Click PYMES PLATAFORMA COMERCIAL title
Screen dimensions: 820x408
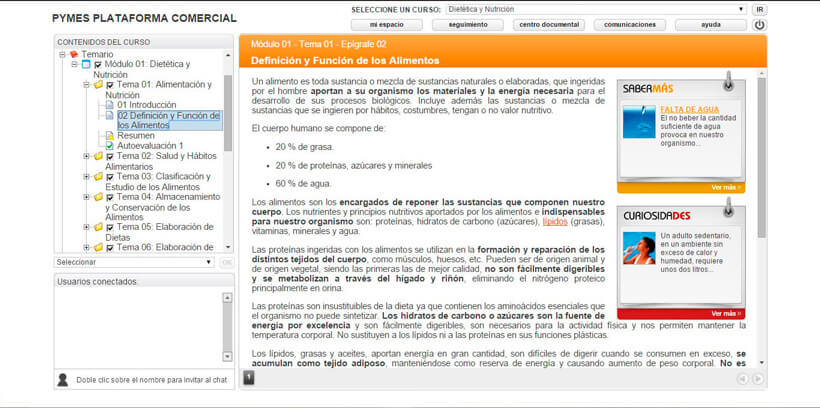coord(144,18)
